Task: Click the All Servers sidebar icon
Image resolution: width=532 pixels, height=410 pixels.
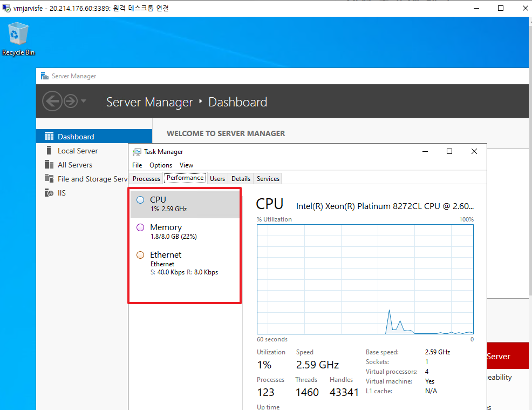Action: point(49,164)
